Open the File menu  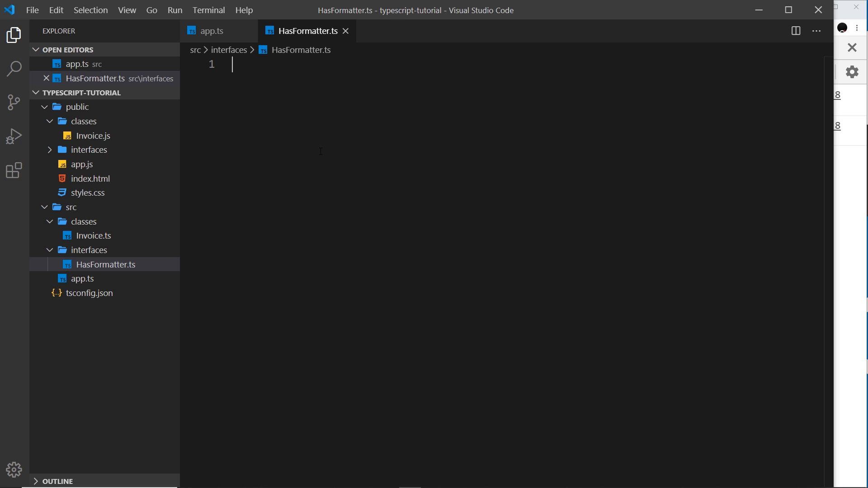(x=32, y=10)
